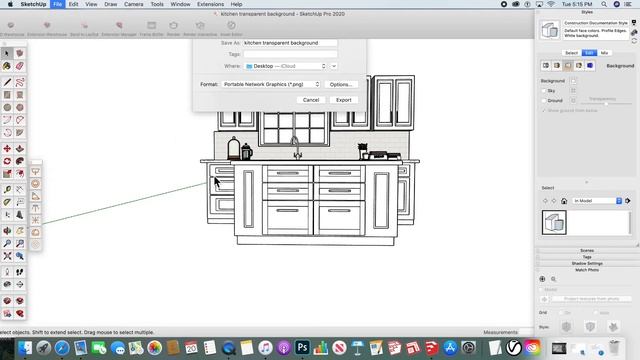640x360 pixels.
Task: Enable the Sky checkbox
Action: [544, 91]
